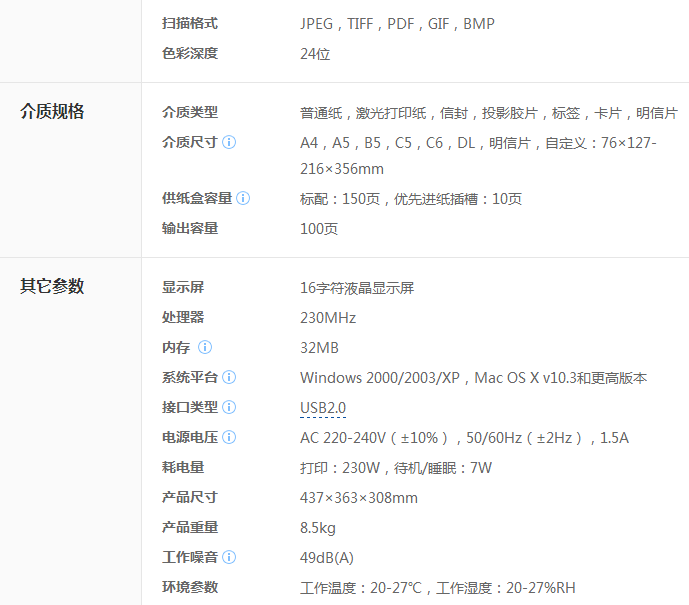Click the 工作噪音 info icon

coord(229,557)
